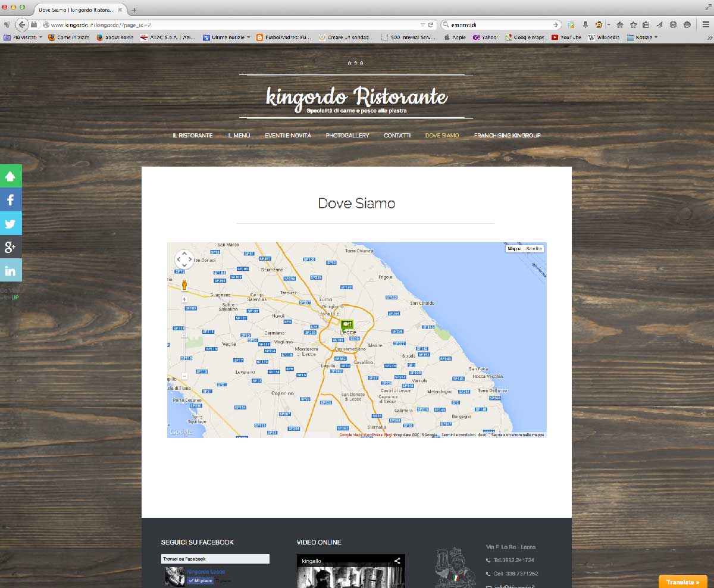Expand the Notizie bookmark folder dropdown
Image resolution: width=714 pixels, height=588 pixels.
641,37
